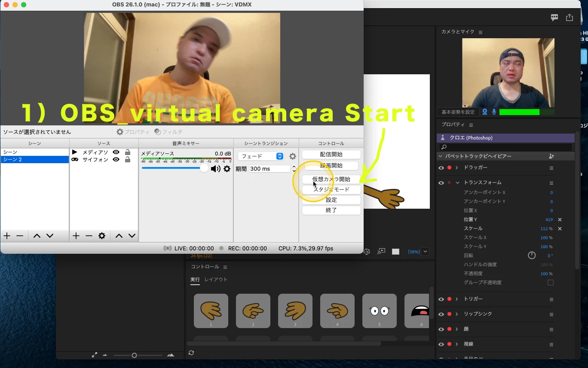Click the 録画開始 button
The image size is (588, 368).
(331, 165)
